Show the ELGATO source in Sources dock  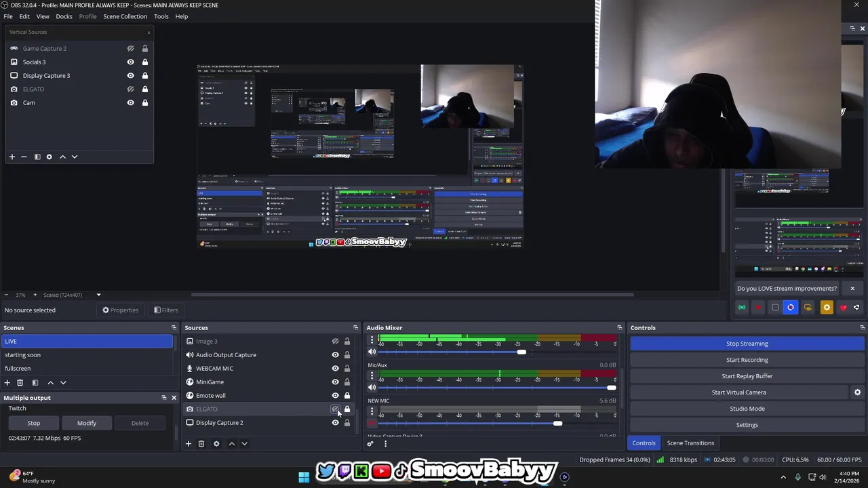click(335, 409)
